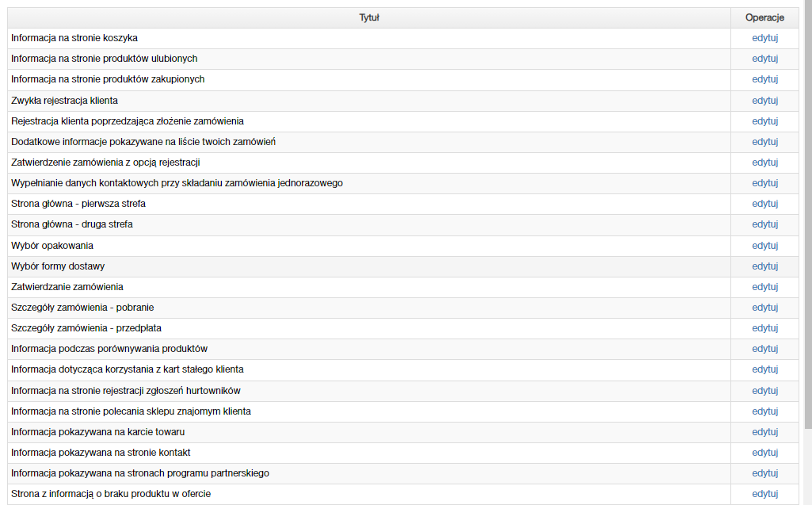
Task: Open edytuj for produktów zakupionych row
Action: pyautogui.click(x=765, y=79)
